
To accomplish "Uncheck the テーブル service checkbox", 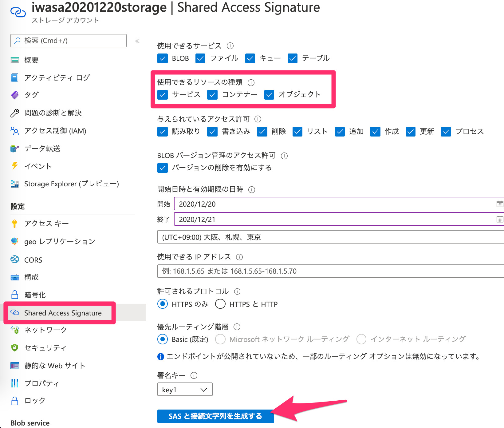I will pyautogui.click(x=293, y=58).
